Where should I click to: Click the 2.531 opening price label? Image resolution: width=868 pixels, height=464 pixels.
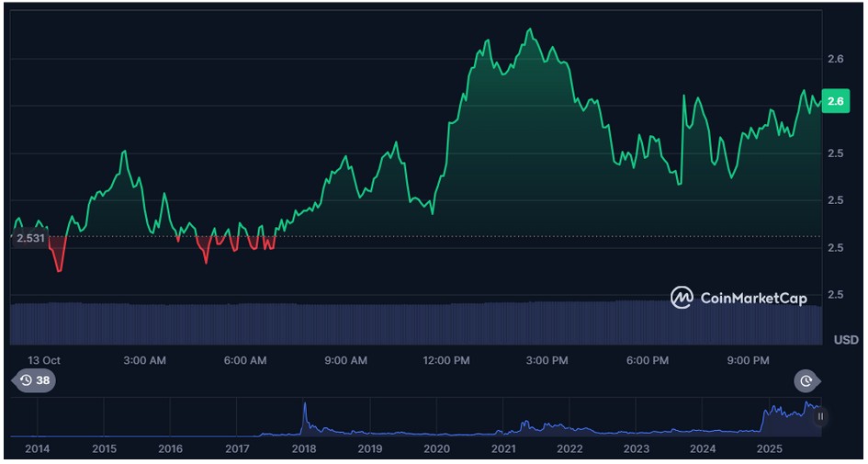click(x=29, y=238)
